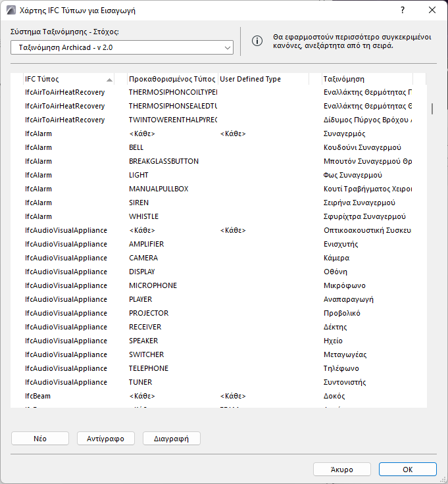This screenshot has width=448, height=484.
Task: Select the MANUALPULLBOX row
Action: coord(218,189)
